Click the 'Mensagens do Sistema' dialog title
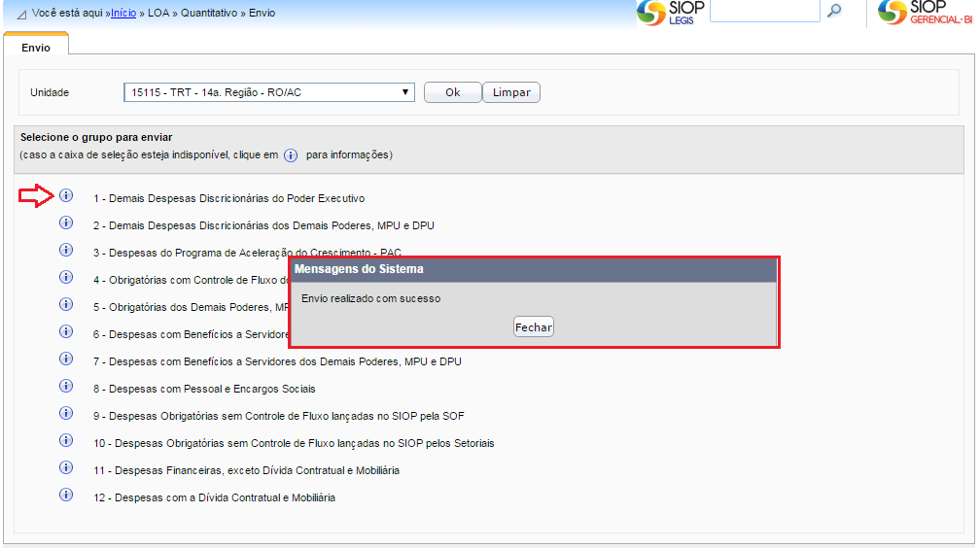The image size is (980, 548). [x=359, y=269]
